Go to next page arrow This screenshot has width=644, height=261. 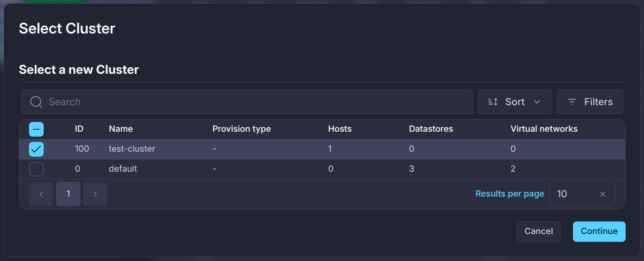(x=95, y=194)
